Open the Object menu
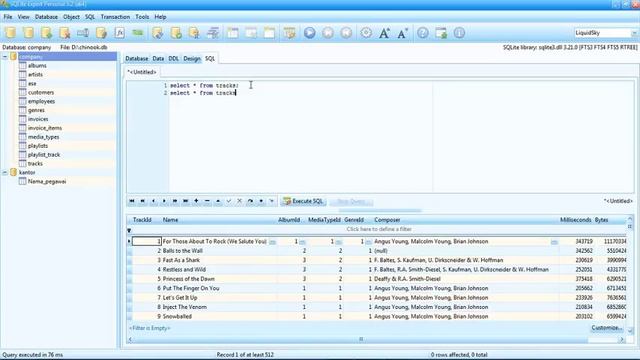Image resolution: width=640 pixels, height=360 pixels. (x=71, y=17)
